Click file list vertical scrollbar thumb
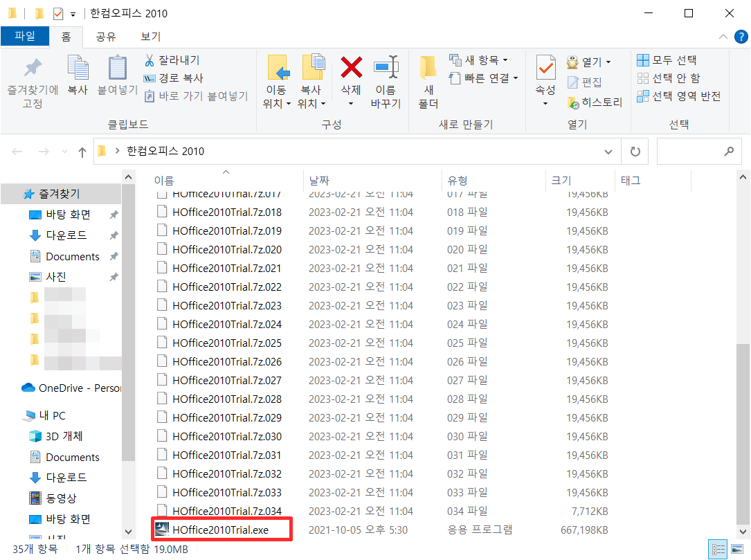 pos(743,433)
